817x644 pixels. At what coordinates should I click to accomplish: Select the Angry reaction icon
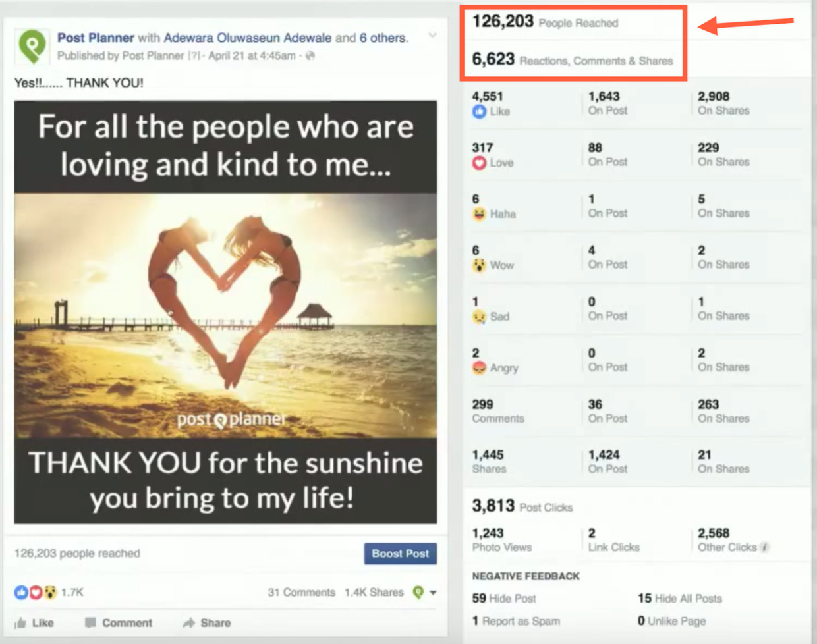click(x=480, y=368)
